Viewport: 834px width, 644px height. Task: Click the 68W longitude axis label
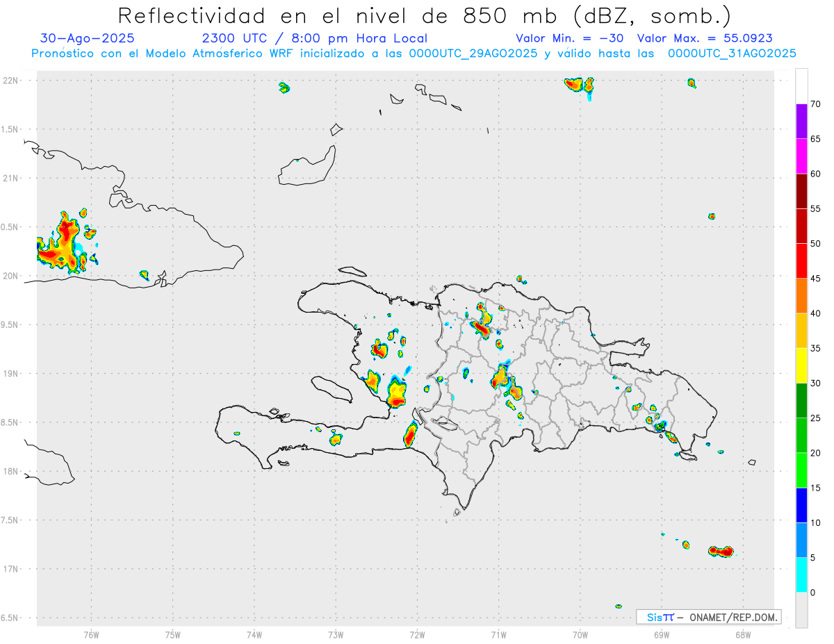(x=743, y=634)
